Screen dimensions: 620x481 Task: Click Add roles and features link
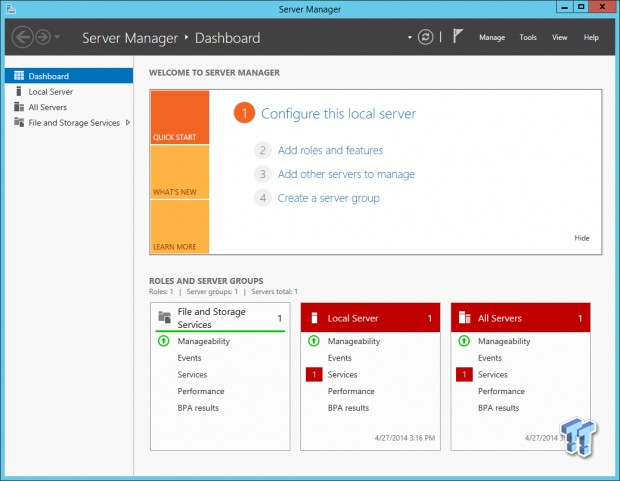click(x=330, y=150)
